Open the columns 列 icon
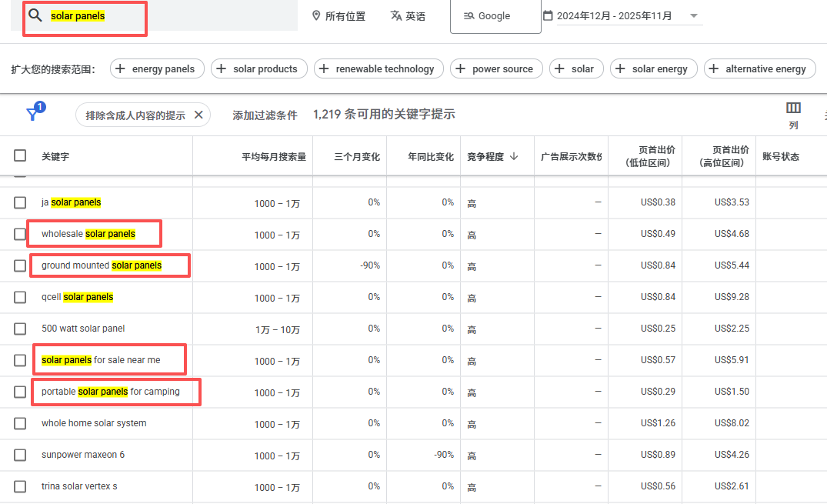827x504 pixels. [x=793, y=108]
